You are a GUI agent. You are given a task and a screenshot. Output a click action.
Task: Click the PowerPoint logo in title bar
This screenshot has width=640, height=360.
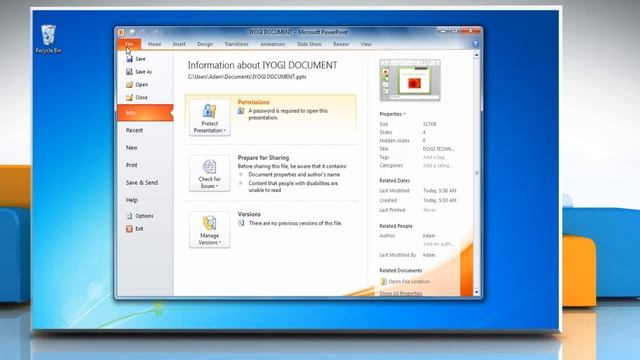tap(121, 32)
